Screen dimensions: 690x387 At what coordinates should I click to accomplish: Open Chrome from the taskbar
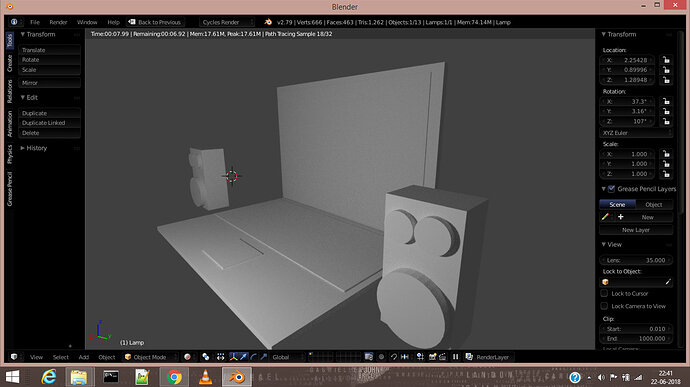(x=174, y=377)
